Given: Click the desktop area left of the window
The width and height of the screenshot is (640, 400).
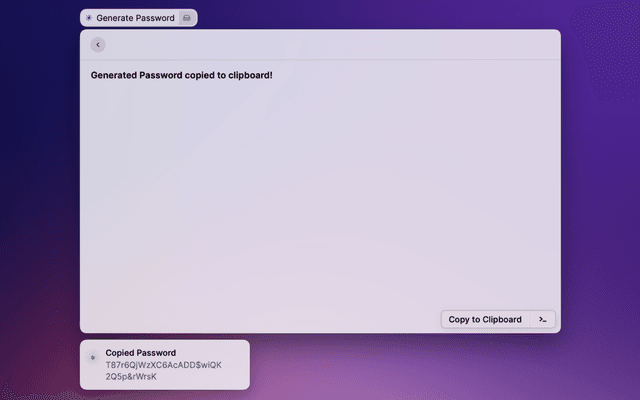Looking at the screenshot, I should pyautogui.click(x=40, y=200).
